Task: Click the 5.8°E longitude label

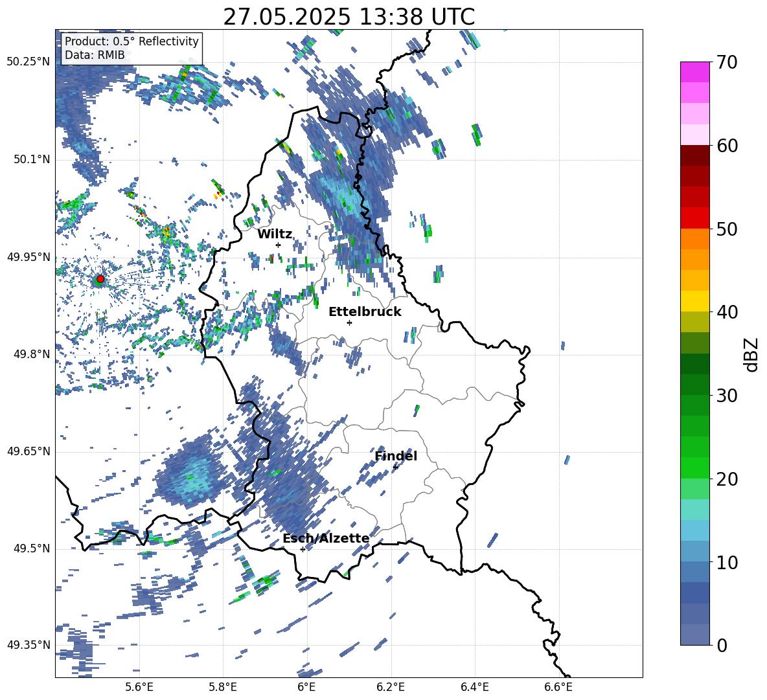Action: (x=223, y=688)
